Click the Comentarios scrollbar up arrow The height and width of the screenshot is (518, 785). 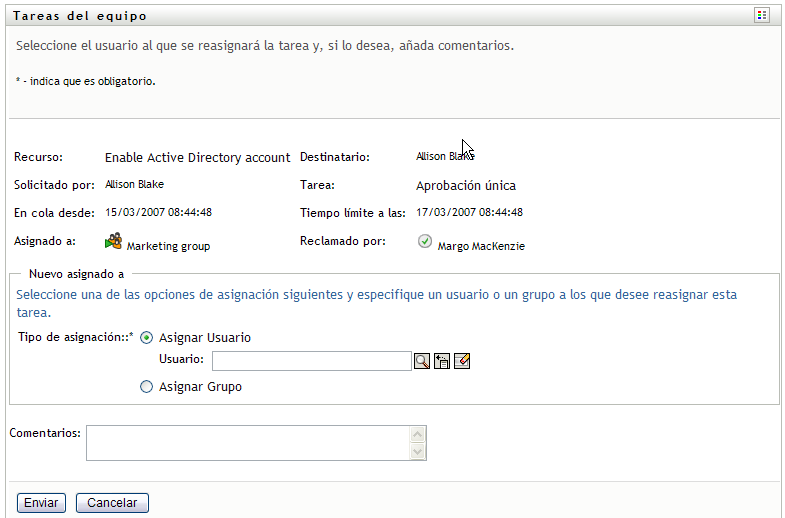point(418,434)
